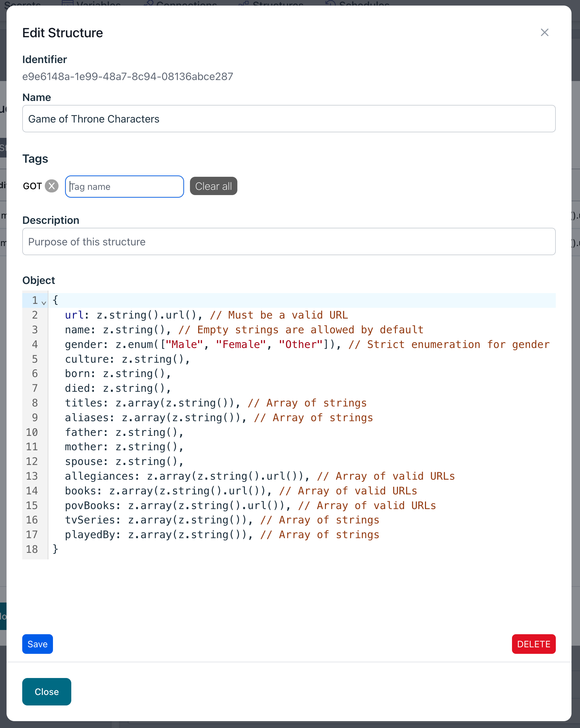Image resolution: width=580 pixels, height=728 pixels.
Task: Click line number 4 in the gutter
Action: pos(35,344)
